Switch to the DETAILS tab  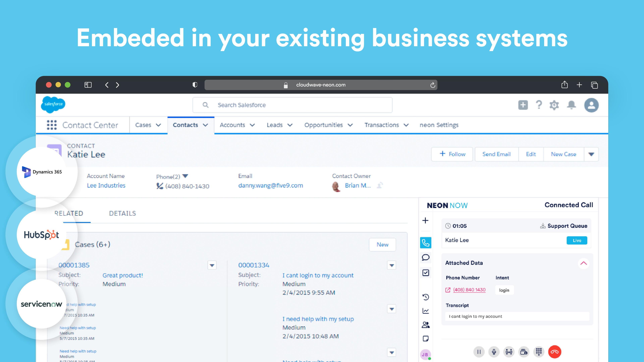[122, 213]
